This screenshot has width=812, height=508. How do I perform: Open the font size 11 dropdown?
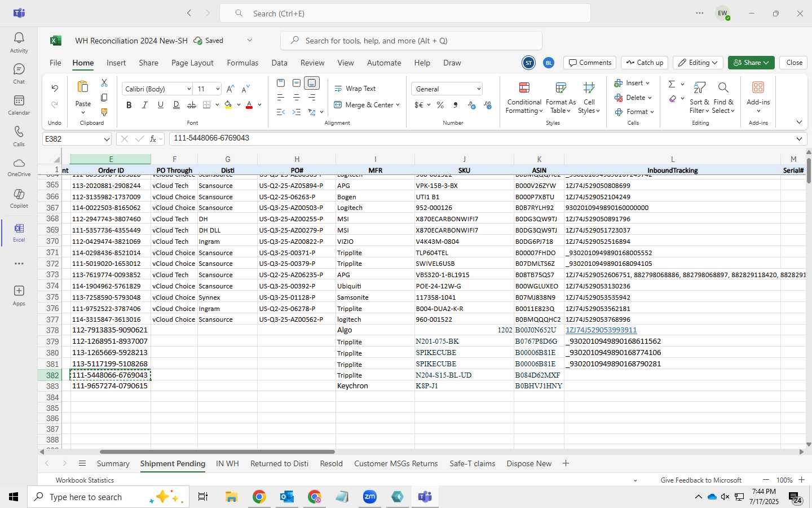[x=218, y=89]
